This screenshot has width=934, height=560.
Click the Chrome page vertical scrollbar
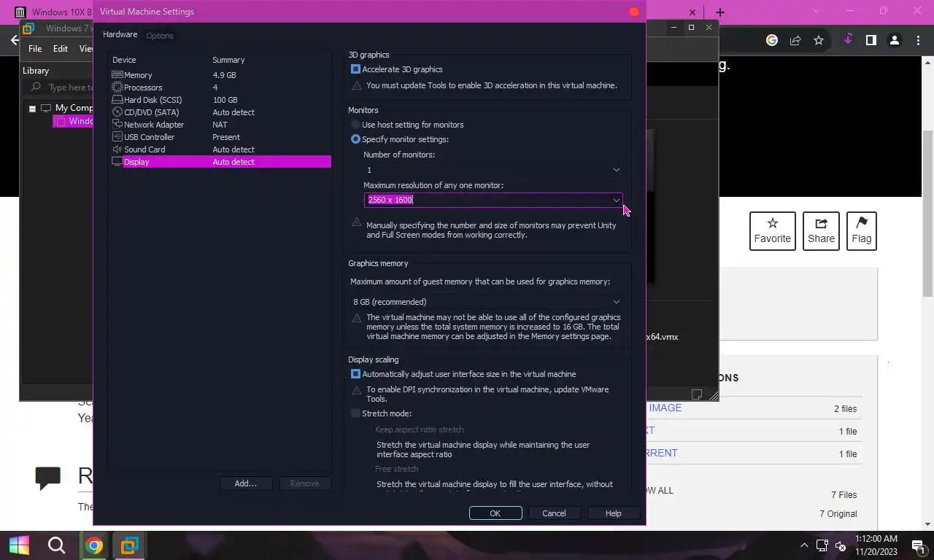click(928, 214)
